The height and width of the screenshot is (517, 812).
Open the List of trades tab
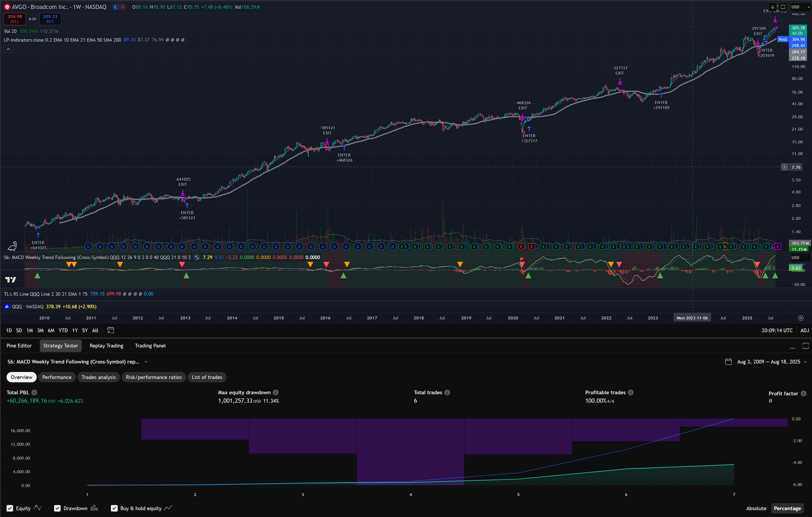click(x=207, y=377)
